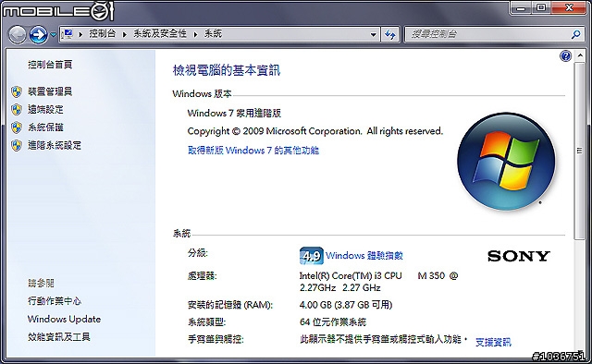Click the vertical scrollbar thumb
The image size is (592, 364).
(579, 151)
